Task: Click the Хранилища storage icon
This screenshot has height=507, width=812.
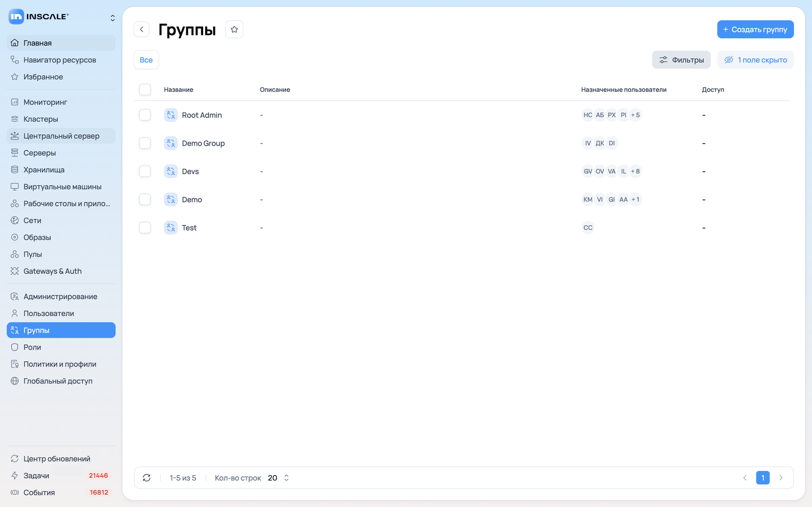Action: [15, 169]
